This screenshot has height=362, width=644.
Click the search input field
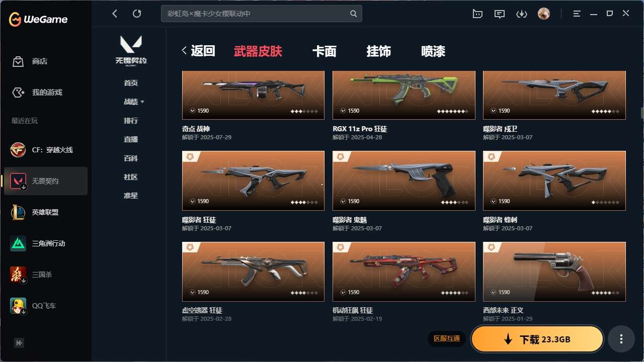(x=257, y=14)
